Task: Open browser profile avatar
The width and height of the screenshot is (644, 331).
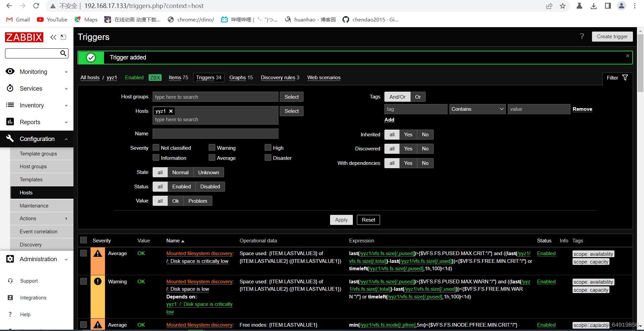Action: click(x=622, y=6)
